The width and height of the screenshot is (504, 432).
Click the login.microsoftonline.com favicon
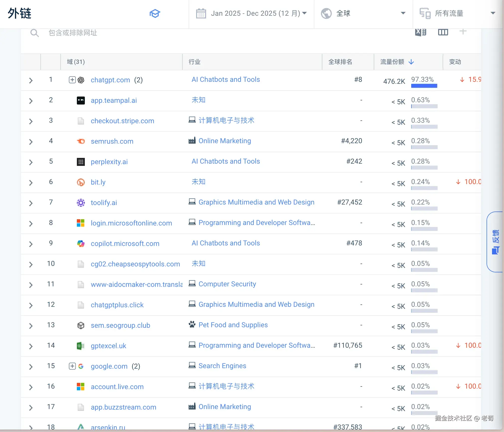(x=81, y=223)
